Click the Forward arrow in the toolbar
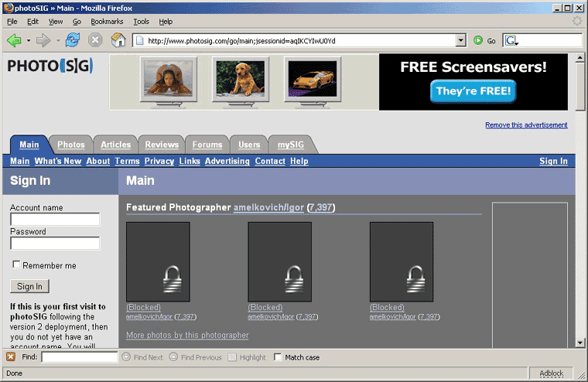The width and height of the screenshot is (588, 382). (43, 40)
